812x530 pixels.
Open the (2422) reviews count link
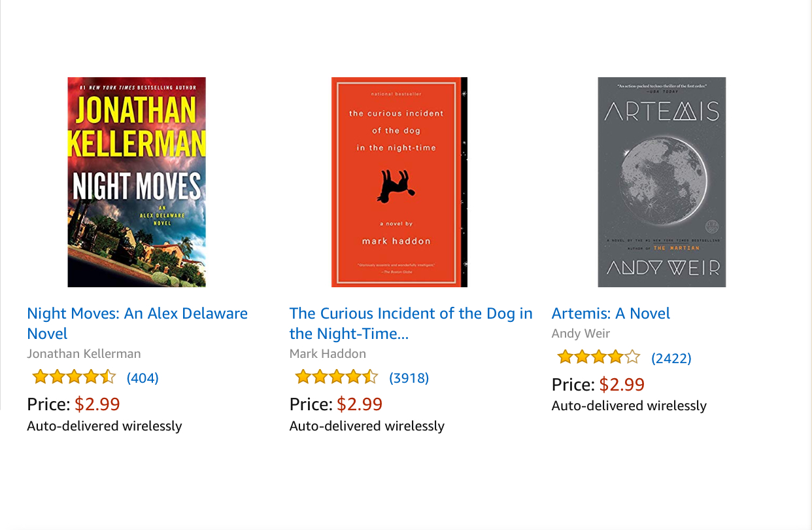(x=671, y=358)
